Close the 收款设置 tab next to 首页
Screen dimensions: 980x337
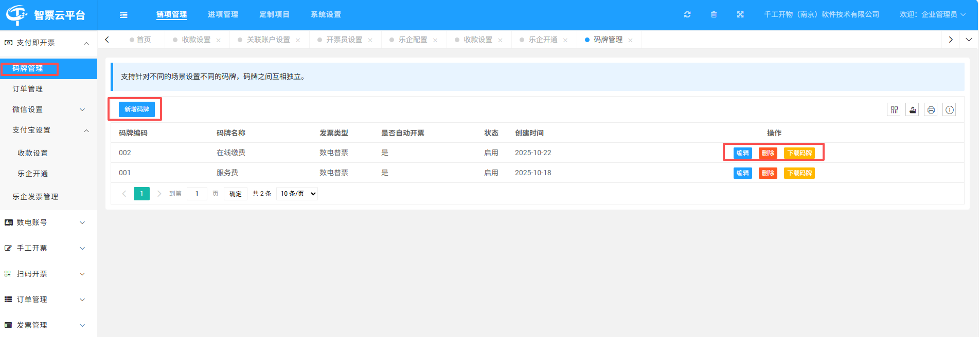coord(219,40)
